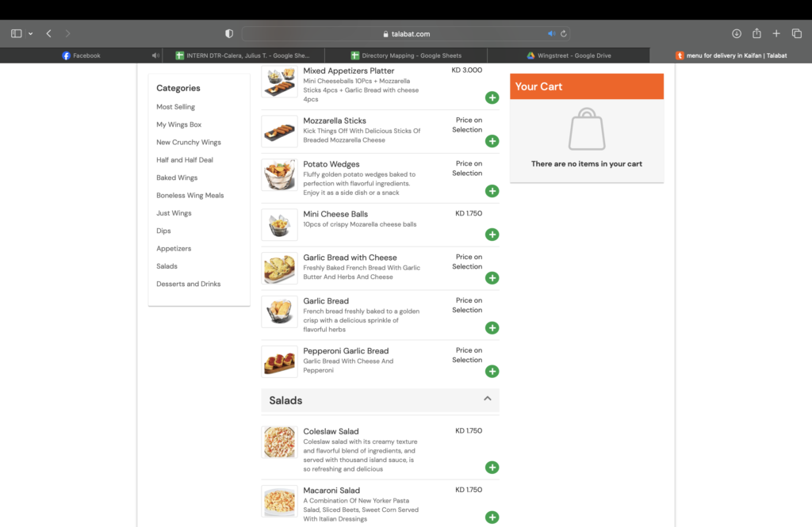812x527 pixels.
Task: Open the Safari downloads icon
Action: tap(737, 34)
